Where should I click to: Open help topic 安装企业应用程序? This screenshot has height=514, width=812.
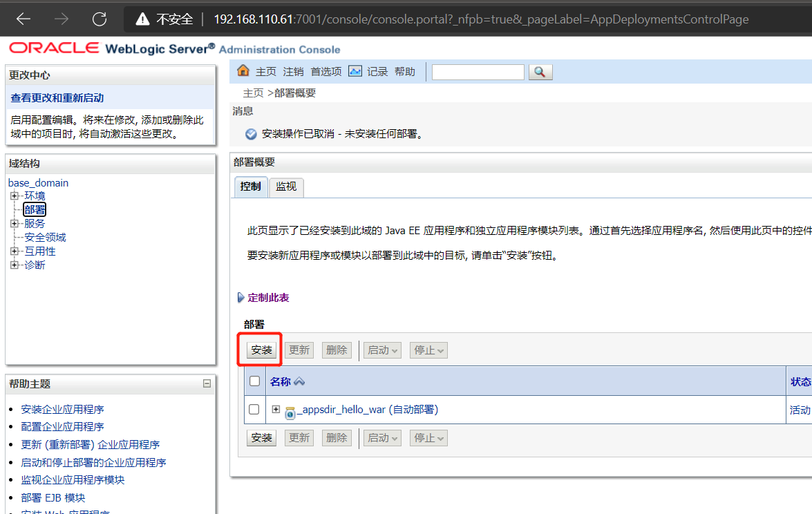click(62, 410)
